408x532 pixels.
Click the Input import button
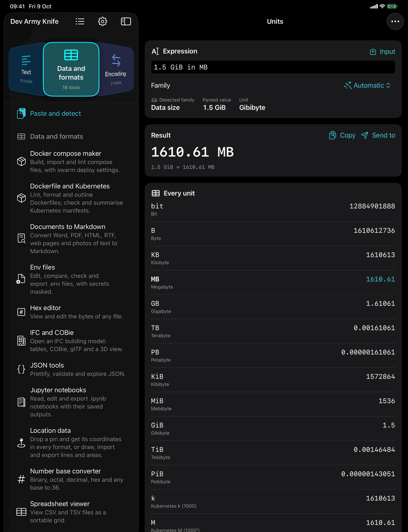(382, 51)
